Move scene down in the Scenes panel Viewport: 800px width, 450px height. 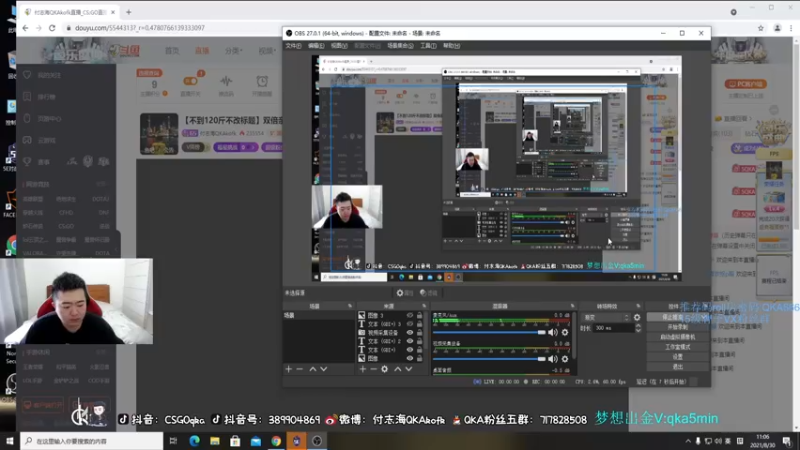coord(323,369)
